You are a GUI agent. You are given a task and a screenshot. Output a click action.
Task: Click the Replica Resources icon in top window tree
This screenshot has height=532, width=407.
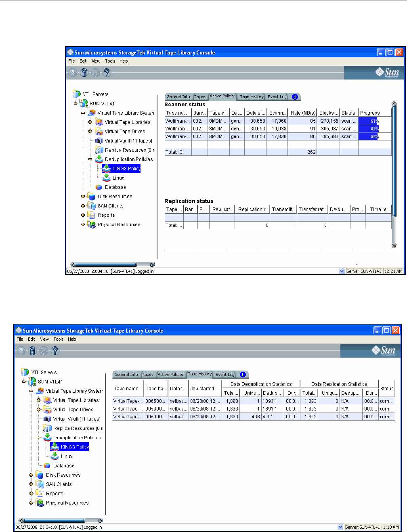coord(99,150)
